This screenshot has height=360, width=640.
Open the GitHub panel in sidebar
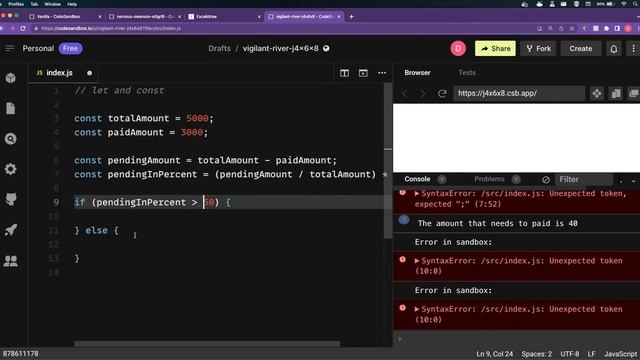point(11,199)
